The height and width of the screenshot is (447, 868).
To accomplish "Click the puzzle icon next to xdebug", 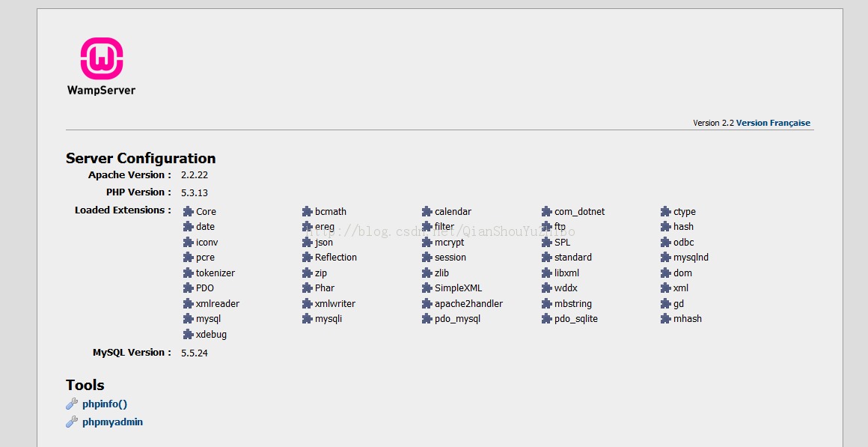I will pyautogui.click(x=189, y=335).
